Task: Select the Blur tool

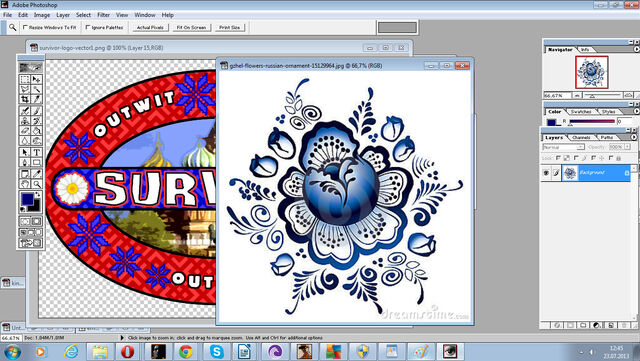Action: (x=25, y=141)
